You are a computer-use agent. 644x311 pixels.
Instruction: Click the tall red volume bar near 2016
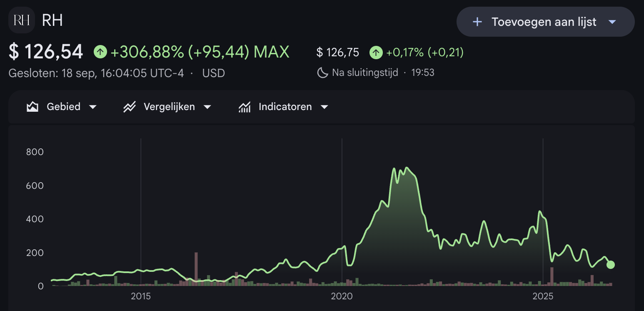click(x=196, y=269)
